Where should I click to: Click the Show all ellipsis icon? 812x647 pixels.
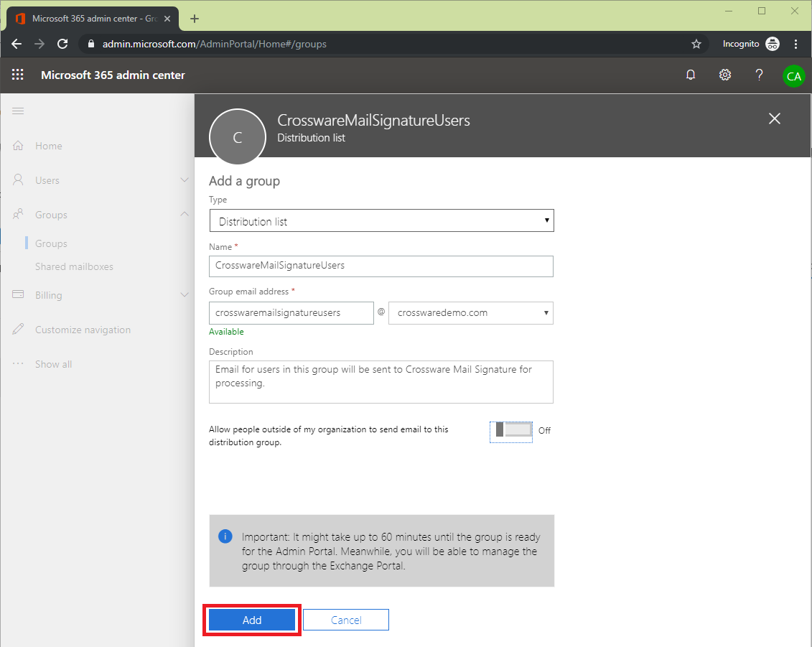[x=19, y=363]
